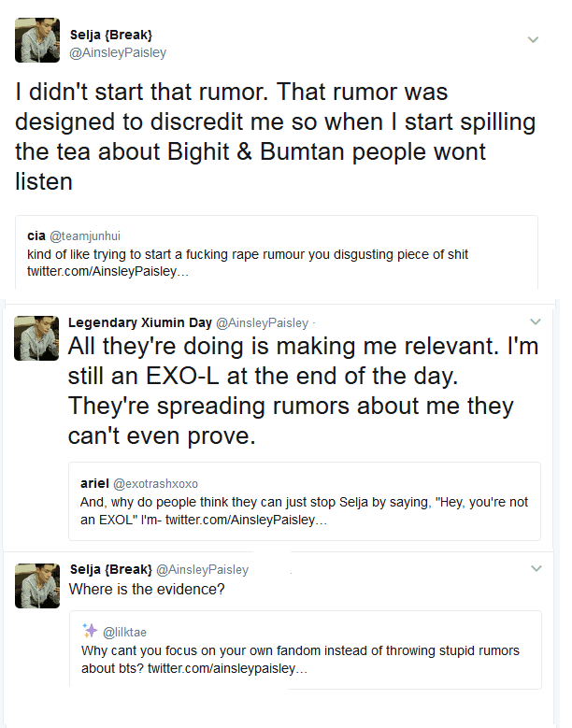Open the @exotrashxoxo handle
Image resolution: width=572 pixels, height=728 pixels.
pyautogui.click(x=155, y=483)
